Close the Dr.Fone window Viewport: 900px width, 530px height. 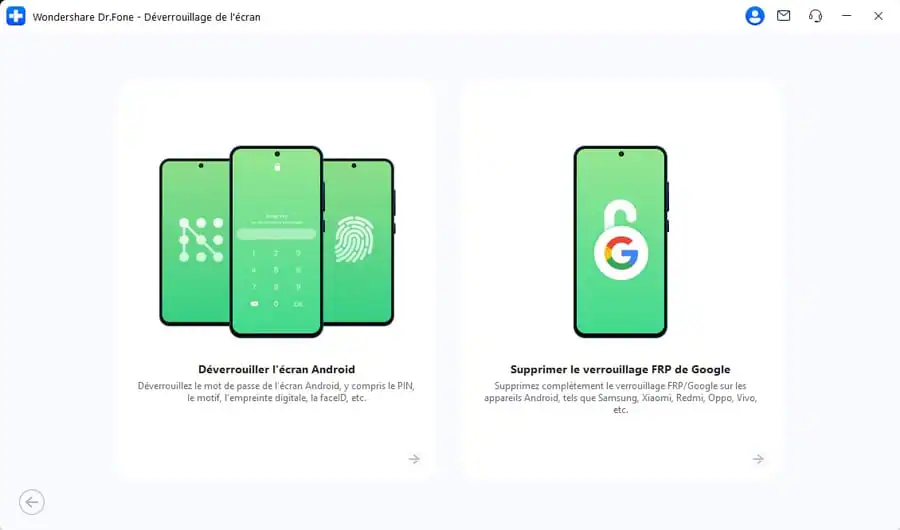click(x=878, y=16)
